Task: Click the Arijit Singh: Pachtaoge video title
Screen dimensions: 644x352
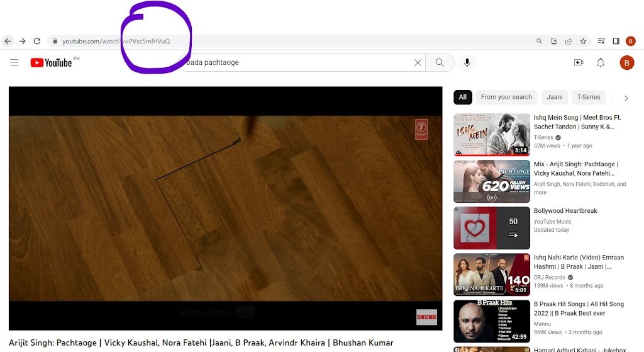Action: coord(201,343)
